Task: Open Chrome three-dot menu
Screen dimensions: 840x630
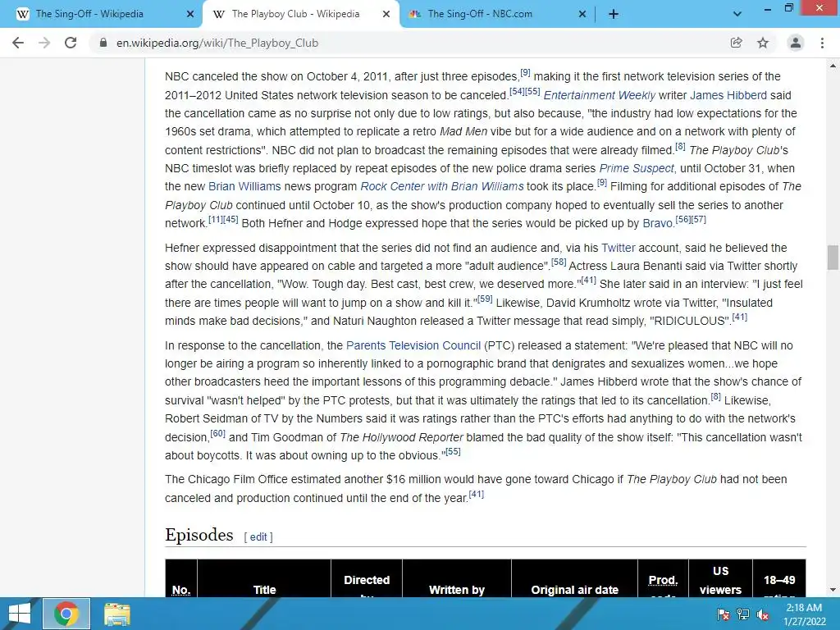Action: [822, 43]
